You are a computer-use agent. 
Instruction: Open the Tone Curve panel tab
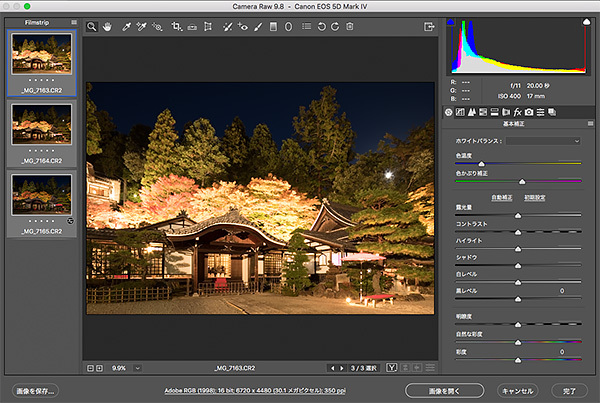point(460,112)
